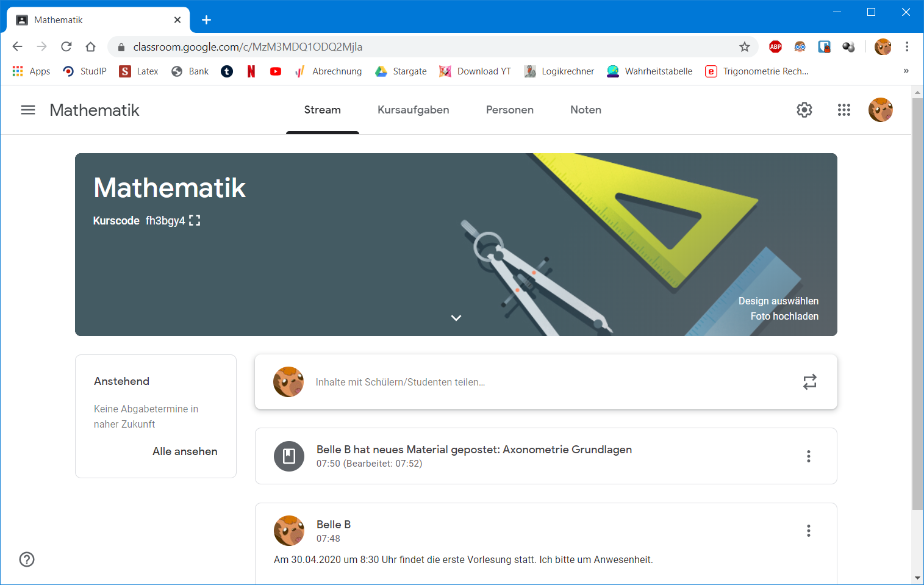
Task: Open the Chrome profile avatar in the toolbar
Action: (883, 46)
